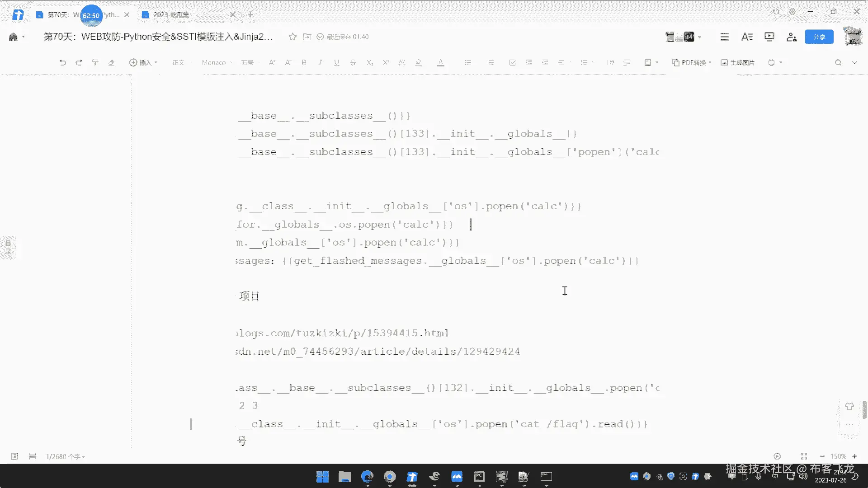Click the undo arrow icon
This screenshot has height=488, width=868.
(62, 63)
